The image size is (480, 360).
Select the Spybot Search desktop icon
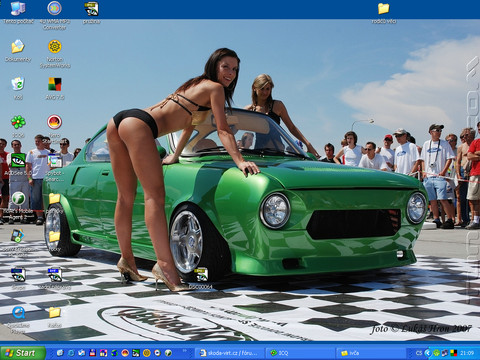click(x=55, y=161)
